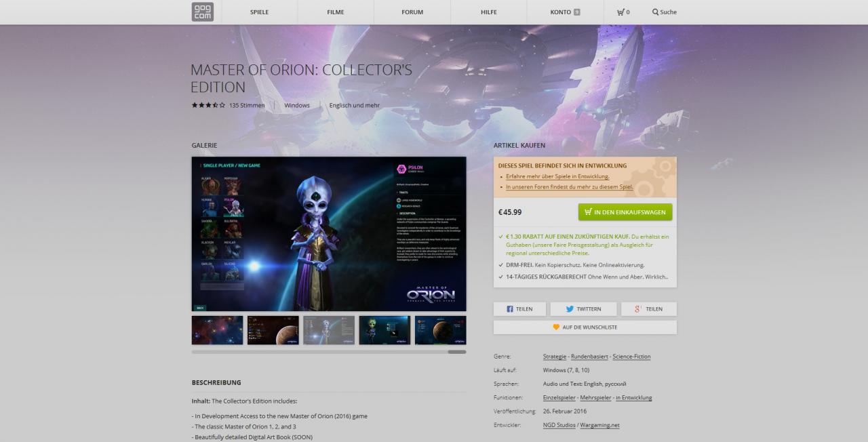This screenshot has width=868, height=442.
Task: Click the search magnifier Suche
Action: coord(665,12)
